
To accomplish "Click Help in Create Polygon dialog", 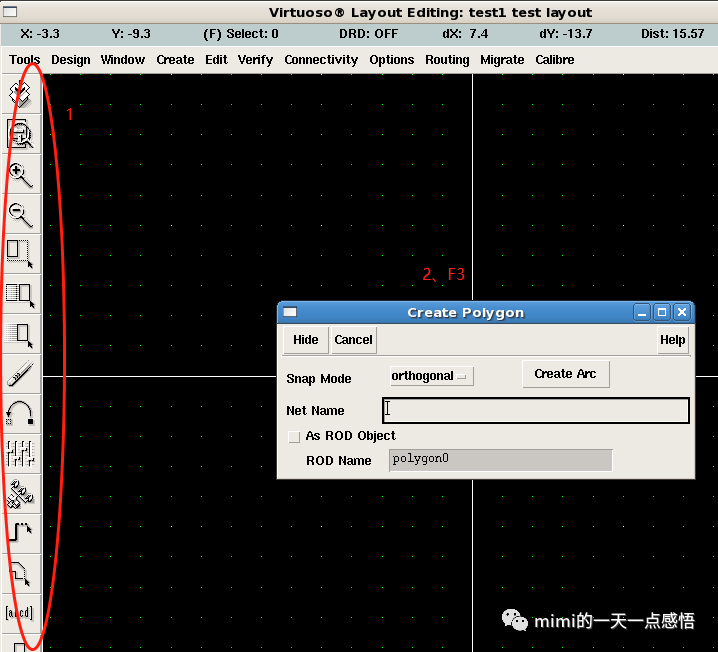I will click(672, 340).
